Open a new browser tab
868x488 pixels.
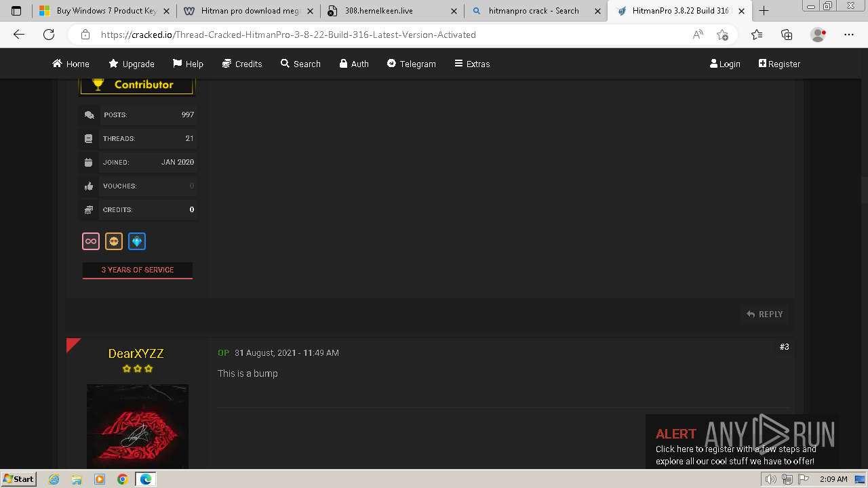764,11
